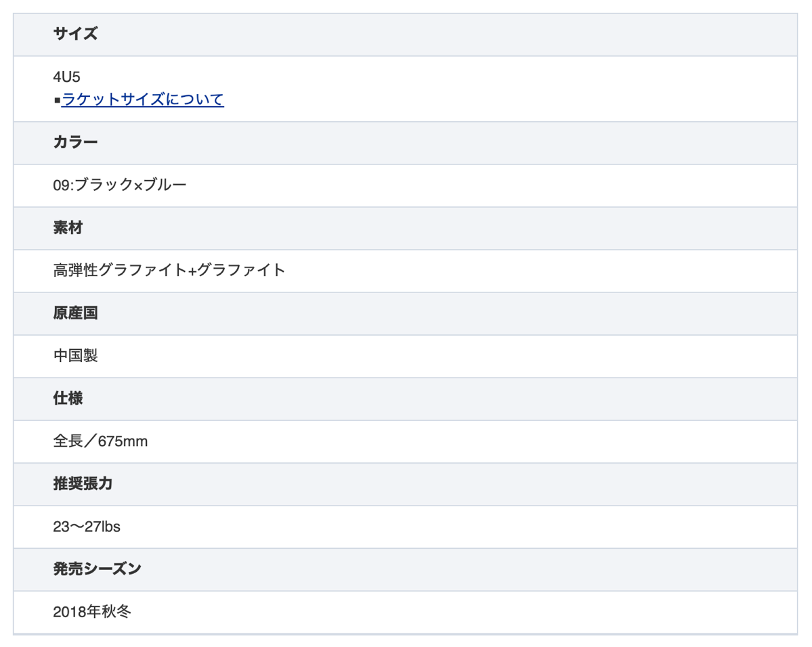The image size is (812, 647).
Task: Click the plus sign between the materials
Action: (192, 271)
